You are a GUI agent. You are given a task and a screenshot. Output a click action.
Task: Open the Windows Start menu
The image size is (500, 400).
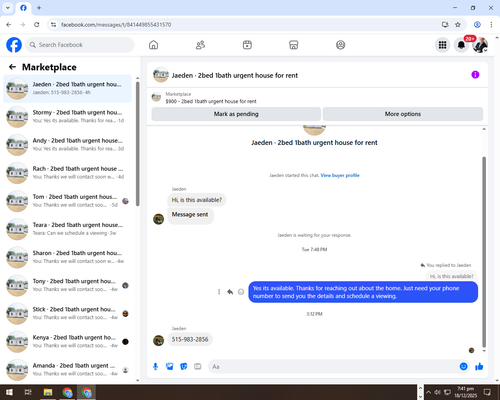click(9, 392)
